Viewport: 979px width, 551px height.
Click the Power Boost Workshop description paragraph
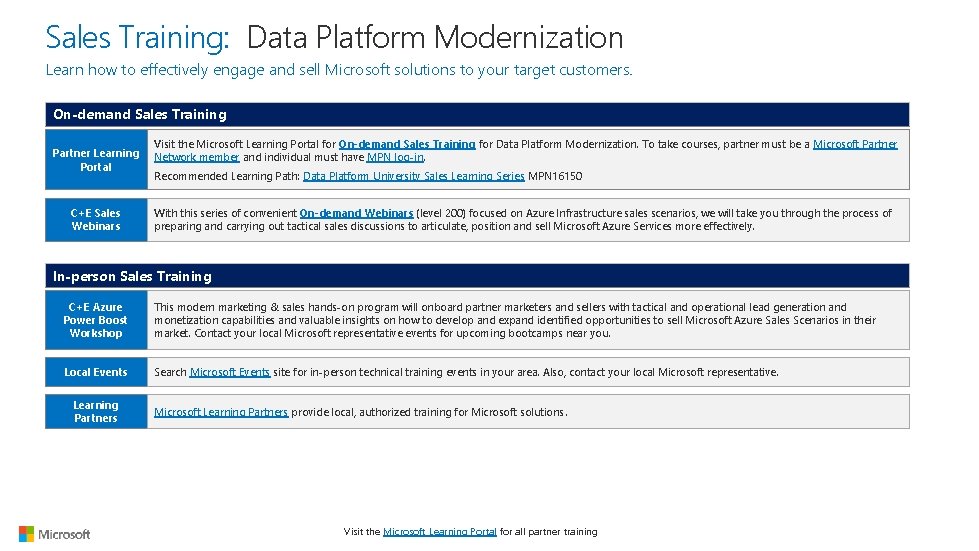pos(514,320)
